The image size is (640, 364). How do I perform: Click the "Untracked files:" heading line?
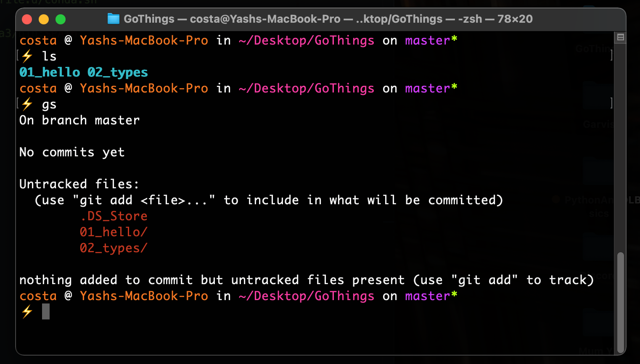pos(79,184)
